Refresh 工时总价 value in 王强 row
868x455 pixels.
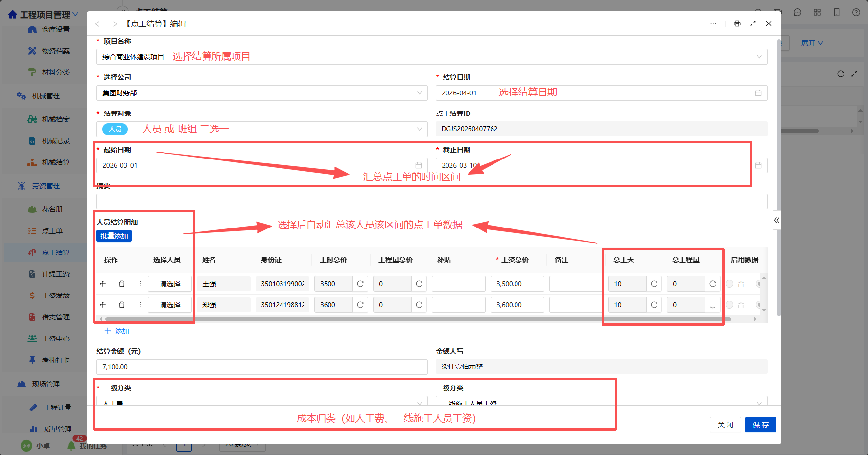point(360,284)
